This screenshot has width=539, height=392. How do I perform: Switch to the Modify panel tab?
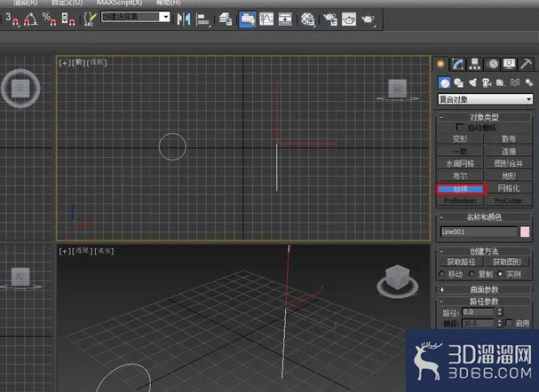pos(458,64)
